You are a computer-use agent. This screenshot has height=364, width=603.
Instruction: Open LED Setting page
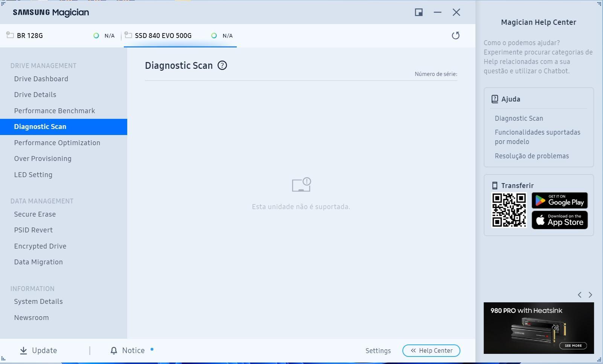coord(33,175)
